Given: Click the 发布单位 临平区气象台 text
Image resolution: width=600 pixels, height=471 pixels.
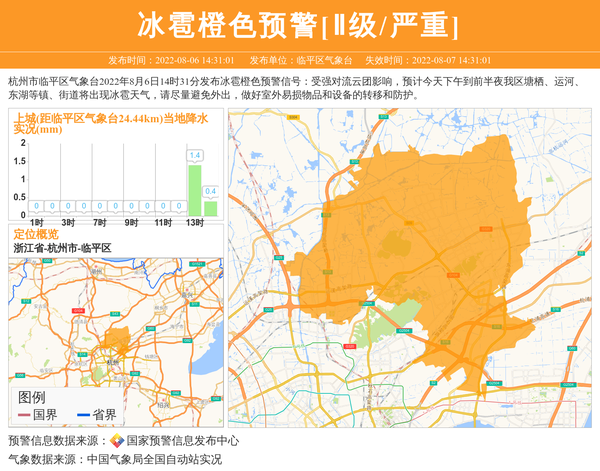Looking at the screenshot, I should (299, 60).
